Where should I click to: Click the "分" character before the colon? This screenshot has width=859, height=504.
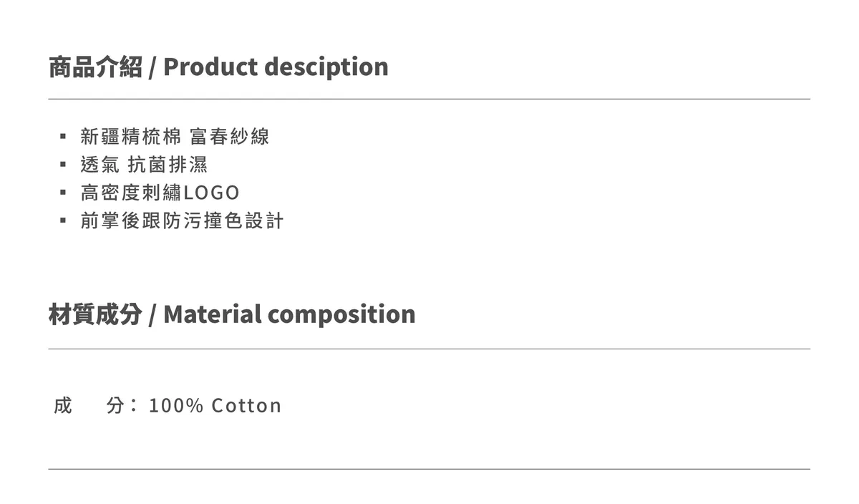point(115,406)
